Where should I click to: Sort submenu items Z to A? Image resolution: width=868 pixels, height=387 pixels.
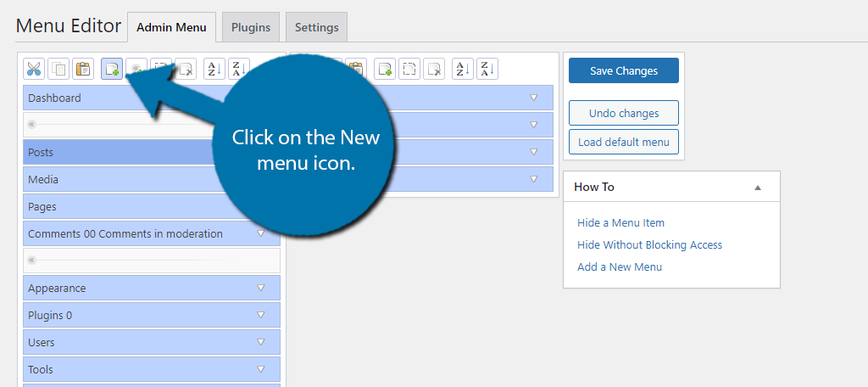[487, 69]
